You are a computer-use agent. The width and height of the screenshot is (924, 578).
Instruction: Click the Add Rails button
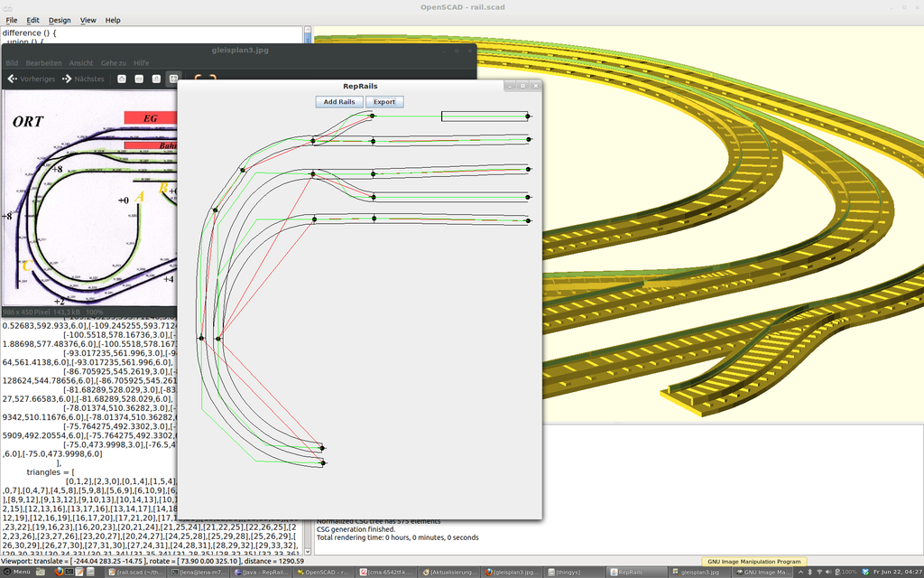coord(338,102)
